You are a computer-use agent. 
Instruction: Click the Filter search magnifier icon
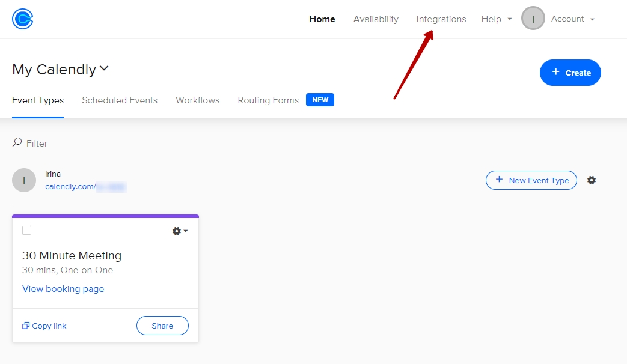(17, 142)
